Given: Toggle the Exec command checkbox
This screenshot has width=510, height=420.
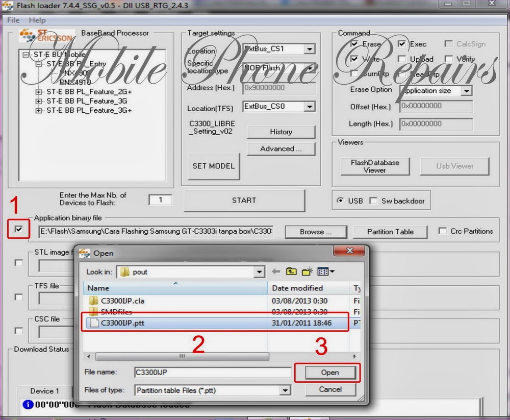Looking at the screenshot, I should click(402, 43).
